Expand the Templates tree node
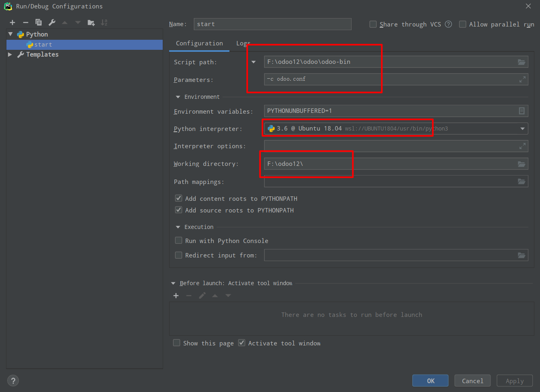Viewport: 540px width, 392px height. [10, 54]
